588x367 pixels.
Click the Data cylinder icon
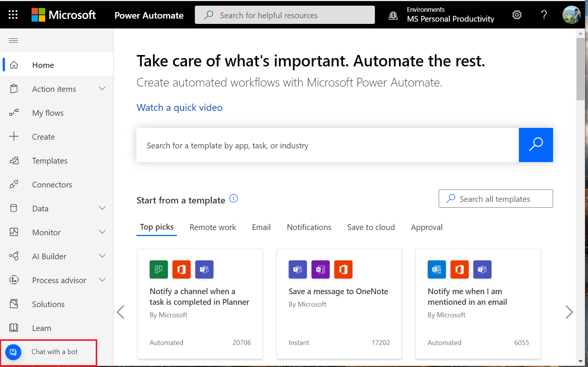click(x=14, y=208)
